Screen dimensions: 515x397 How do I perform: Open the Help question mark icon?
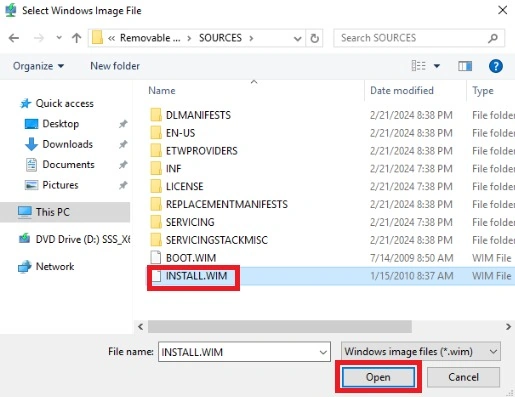click(496, 66)
